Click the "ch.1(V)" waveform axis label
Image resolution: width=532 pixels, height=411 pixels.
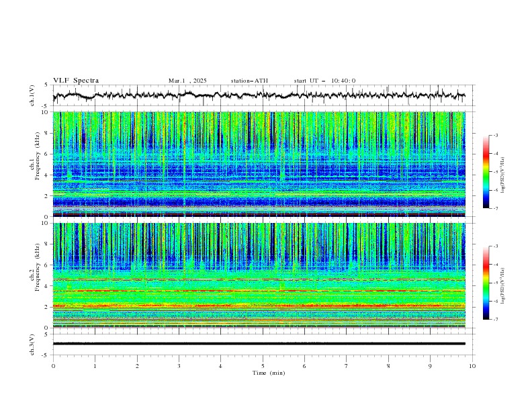point(32,95)
